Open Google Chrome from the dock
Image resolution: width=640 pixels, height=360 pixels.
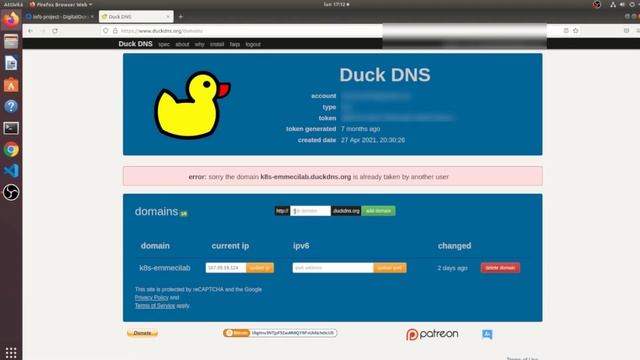click(11, 150)
